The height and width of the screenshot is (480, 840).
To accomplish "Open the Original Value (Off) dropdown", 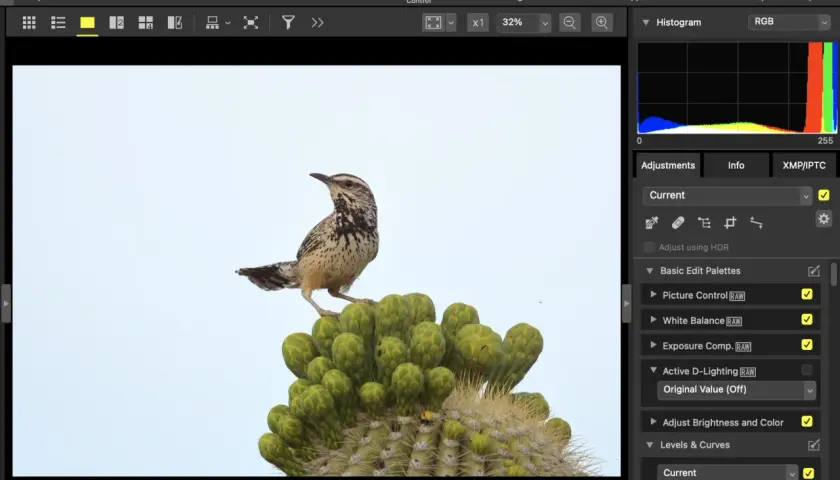I will click(737, 389).
